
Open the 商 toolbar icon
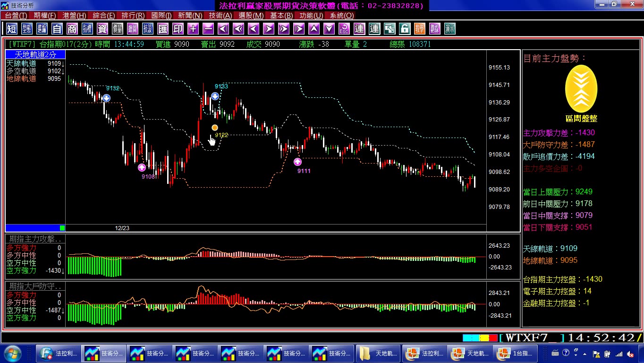[x=72, y=29]
